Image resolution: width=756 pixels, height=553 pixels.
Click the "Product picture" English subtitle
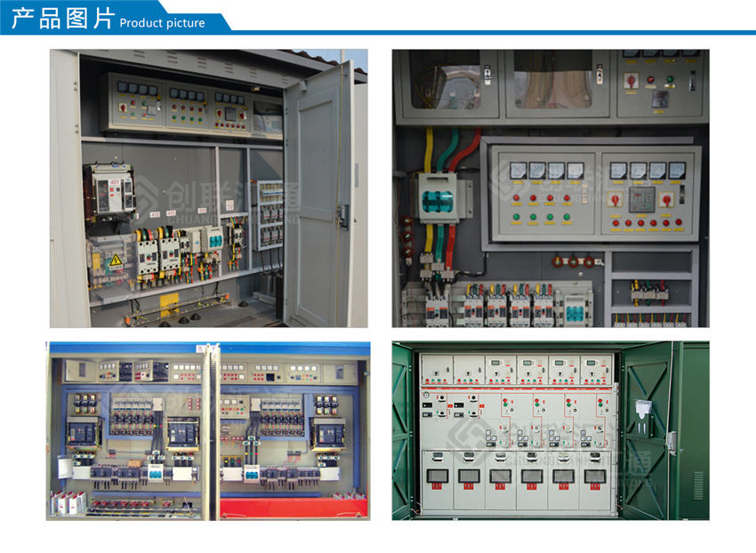click(x=162, y=23)
